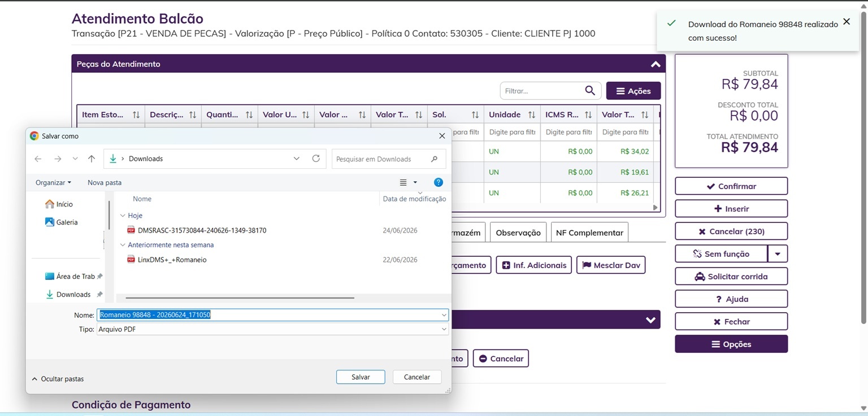
Task: Close the Salvar como dialog window
Action: pos(442,136)
